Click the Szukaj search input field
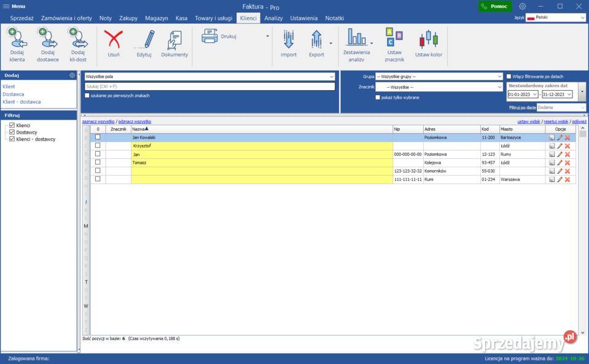Screen dimensions: 589x364 pyautogui.click(x=209, y=87)
